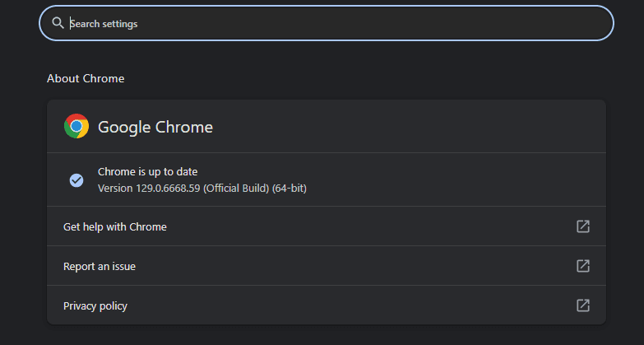This screenshot has height=345, width=644.
Task: Click the Google Chrome title text
Action: click(155, 127)
